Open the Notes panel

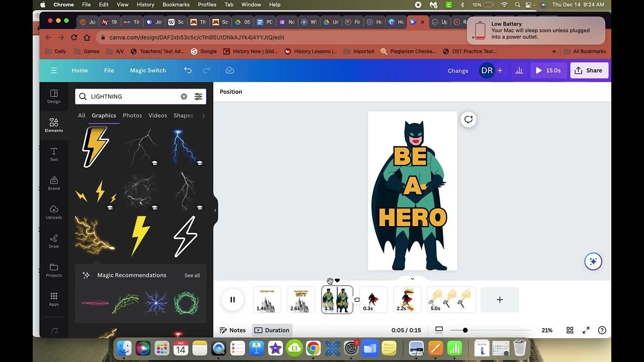pos(232,330)
